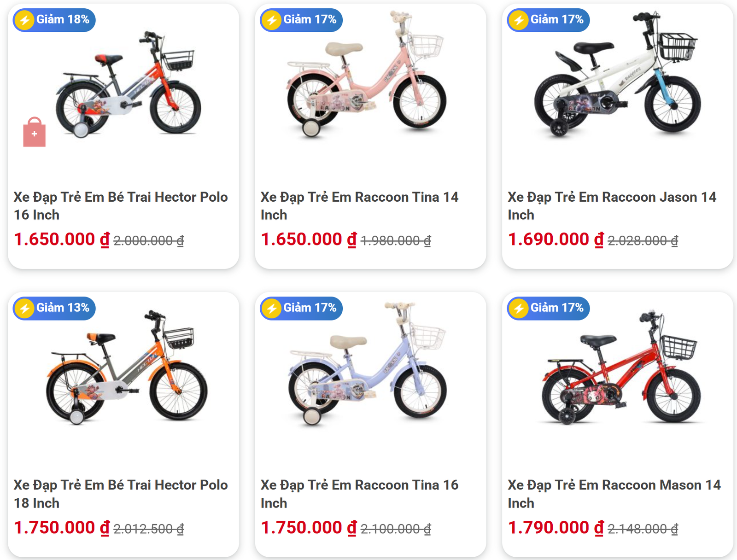Click the add-to-cart bag icon
Viewport: 737px width, 560px height.
tap(34, 133)
